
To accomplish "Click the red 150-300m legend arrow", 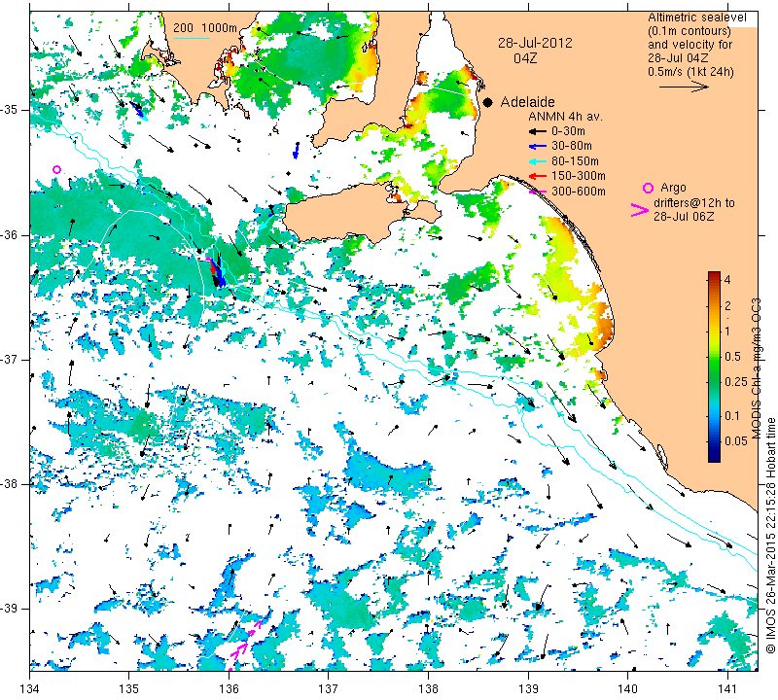I will pos(538,176).
